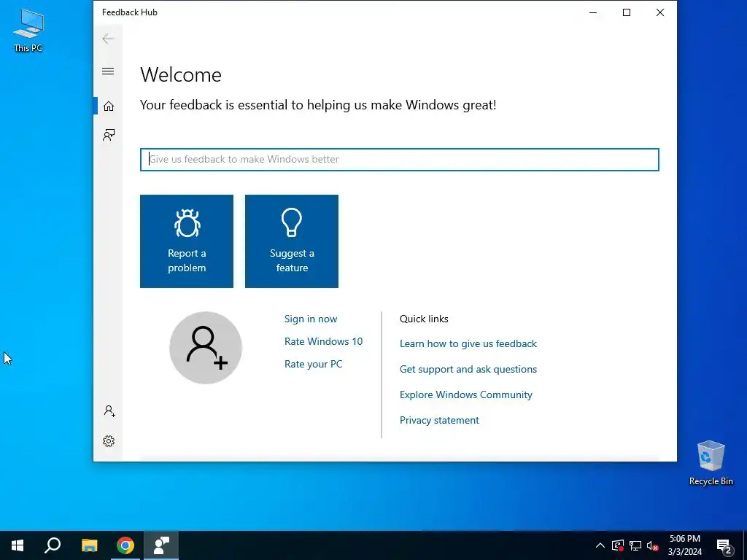Click the Report a problem tile

(187, 241)
